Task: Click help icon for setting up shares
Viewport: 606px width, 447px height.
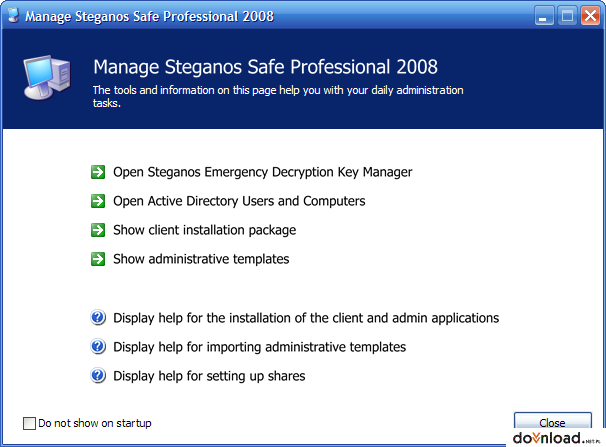Action: (x=98, y=376)
